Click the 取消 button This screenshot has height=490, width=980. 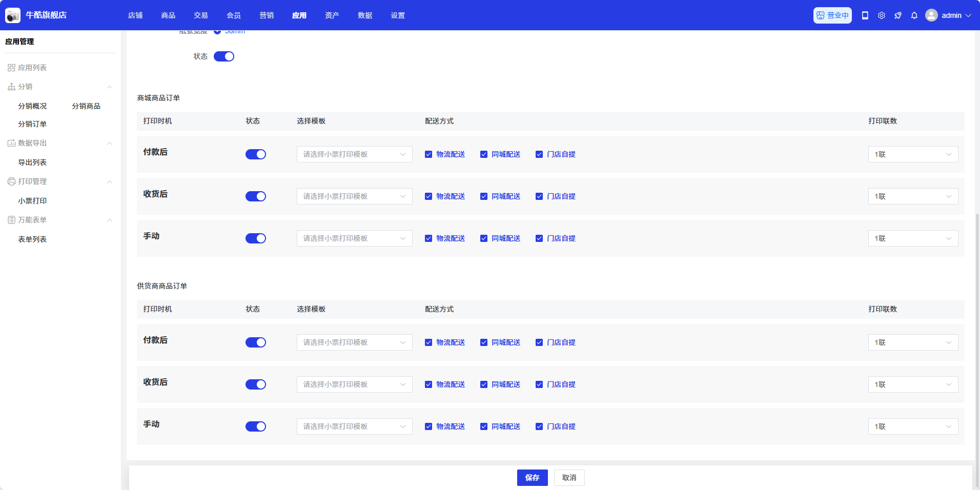tap(569, 478)
